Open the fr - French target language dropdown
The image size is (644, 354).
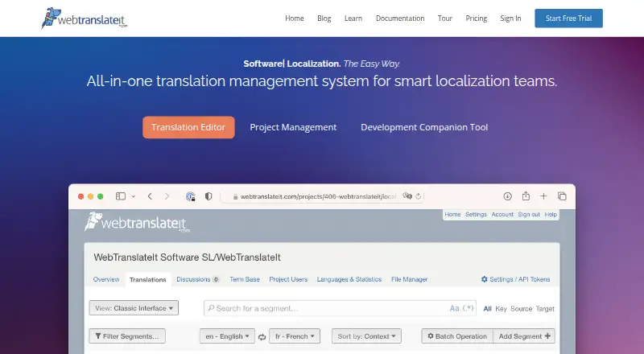coord(295,336)
